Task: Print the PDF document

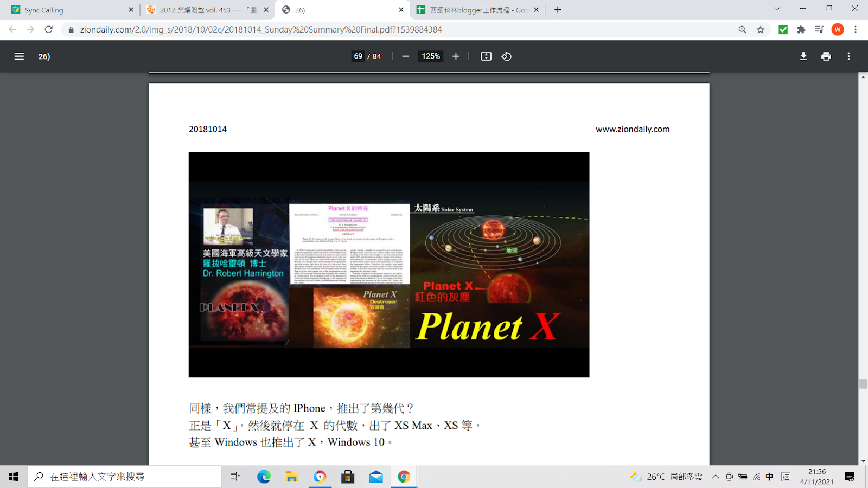Action: click(826, 56)
